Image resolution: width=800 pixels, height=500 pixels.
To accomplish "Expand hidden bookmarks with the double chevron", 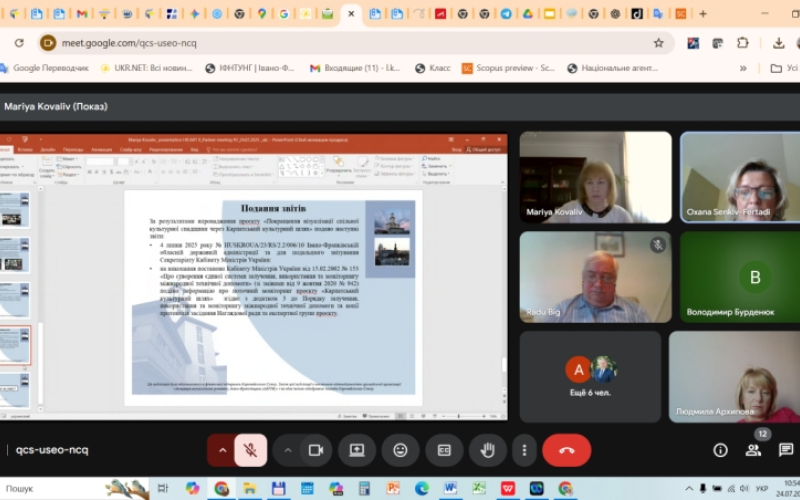I will pyautogui.click(x=743, y=68).
